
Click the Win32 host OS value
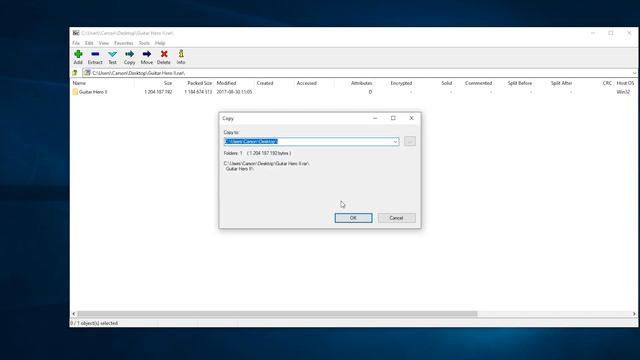[623, 92]
